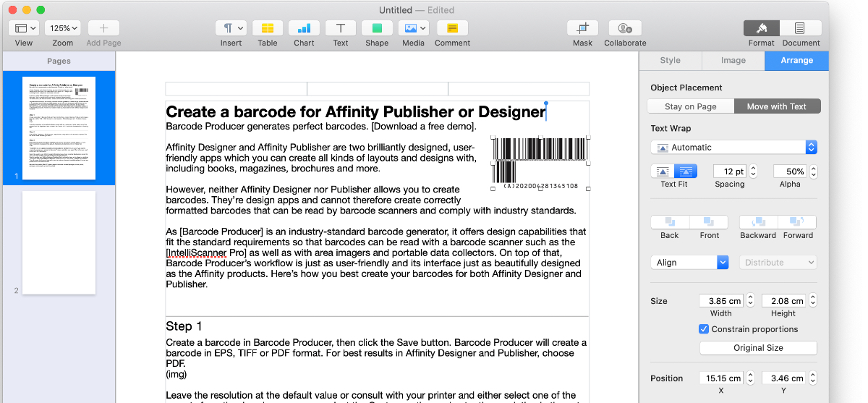Click the misspelled IntelliScanner Pro text
This screenshot has width=868, height=403.
[x=207, y=253]
